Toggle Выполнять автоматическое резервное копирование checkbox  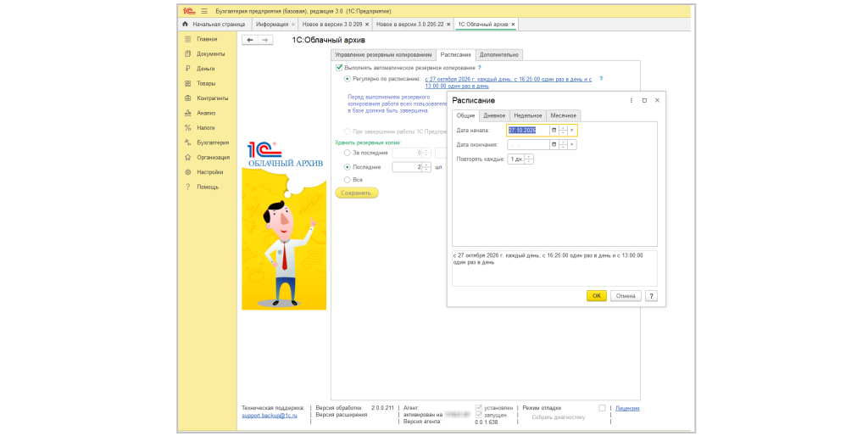339,68
